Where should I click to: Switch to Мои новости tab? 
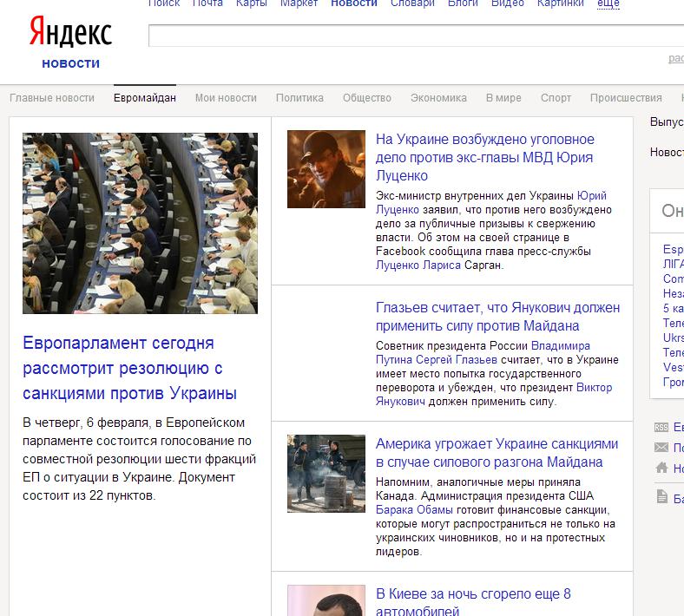[226, 98]
